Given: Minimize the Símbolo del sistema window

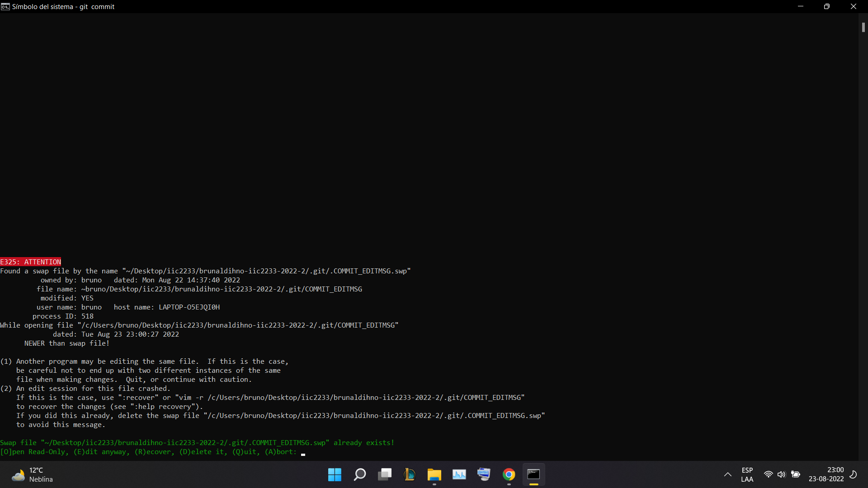Looking at the screenshot, I should click(801, 6).
